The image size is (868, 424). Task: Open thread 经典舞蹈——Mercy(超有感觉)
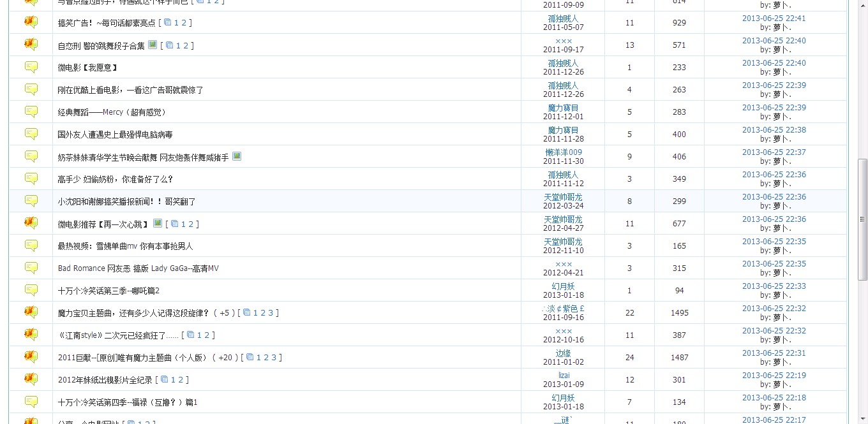(112, 112)
